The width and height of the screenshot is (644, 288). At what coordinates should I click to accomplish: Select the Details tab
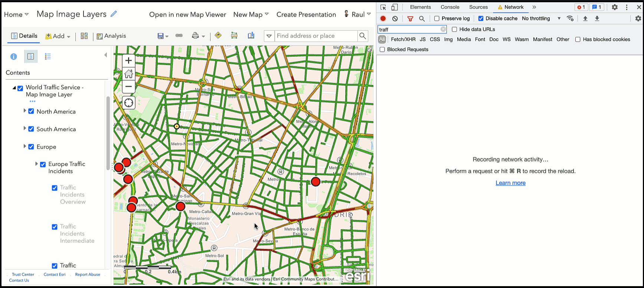click(24, 36)
